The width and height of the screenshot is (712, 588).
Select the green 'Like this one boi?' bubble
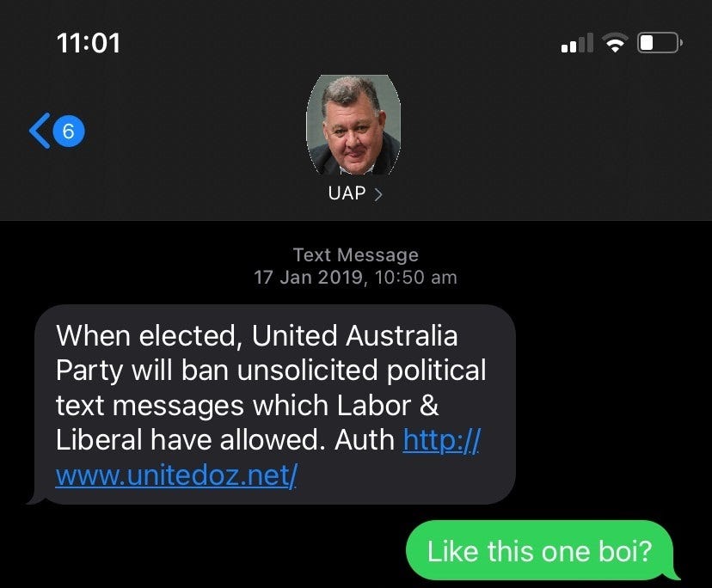coord(539,550)
